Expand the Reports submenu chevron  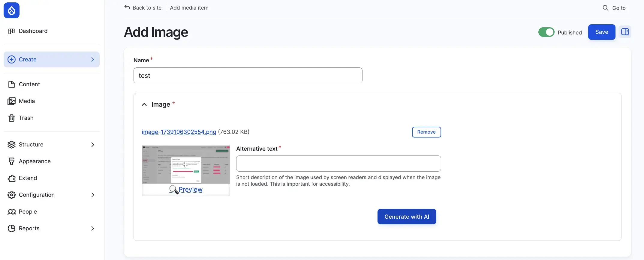(x=92, y=229)
